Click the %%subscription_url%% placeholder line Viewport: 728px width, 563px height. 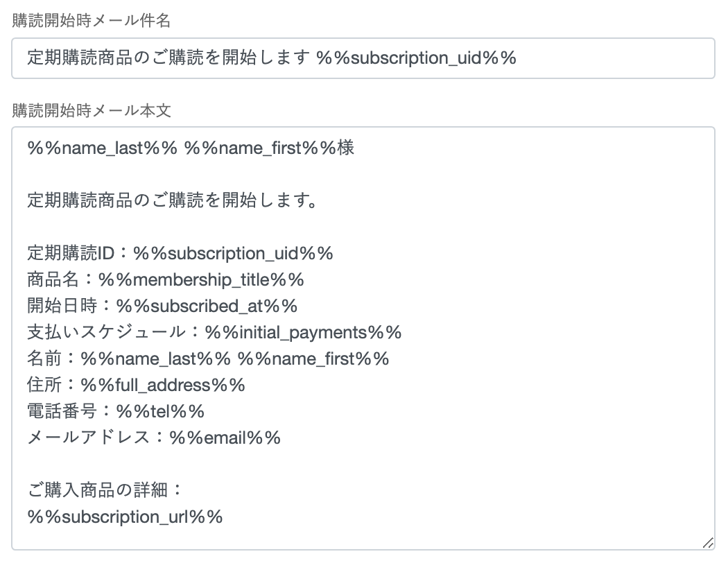coord(125,517)
